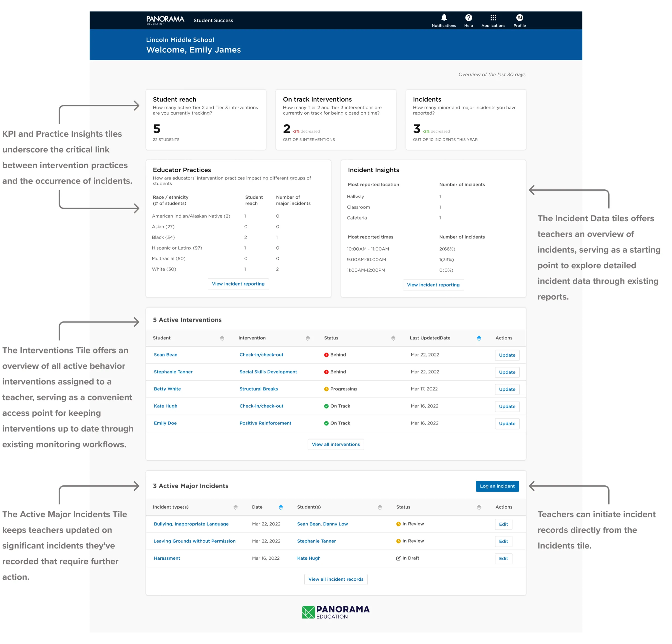This screenshot has width=672, height=644.
Task: Open Kate Hugh link in incidents table
Action: pyautogui.click(x=309, y=559)
